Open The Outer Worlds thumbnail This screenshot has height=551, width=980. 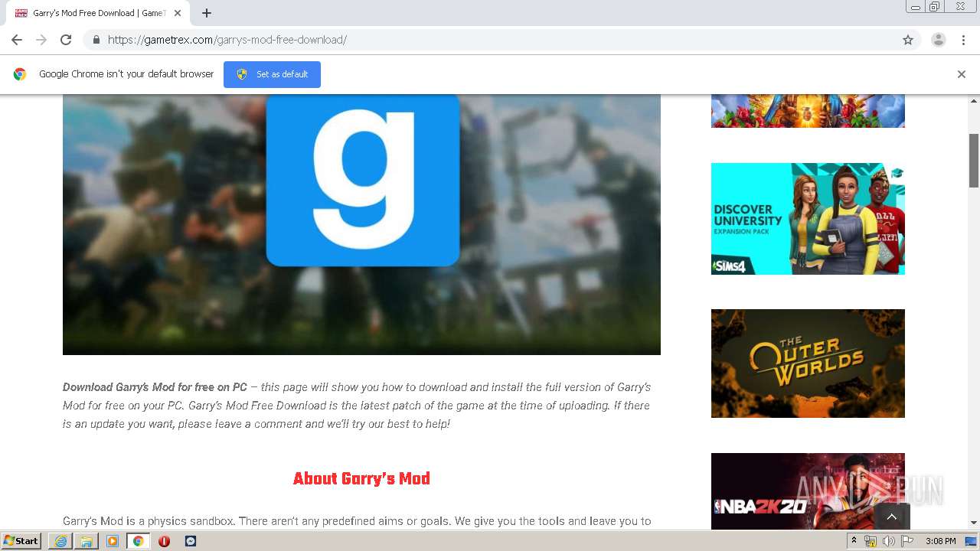[x=808, y=364]
